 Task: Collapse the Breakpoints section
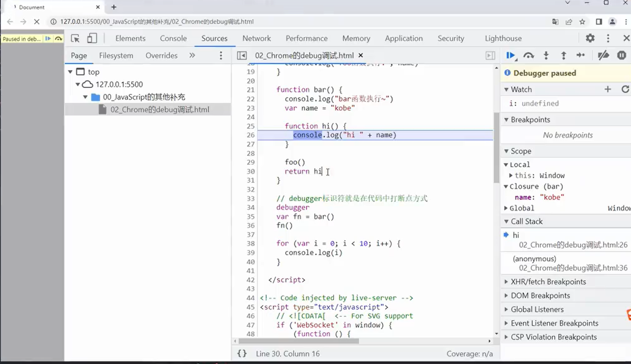(x=506, y=120)
